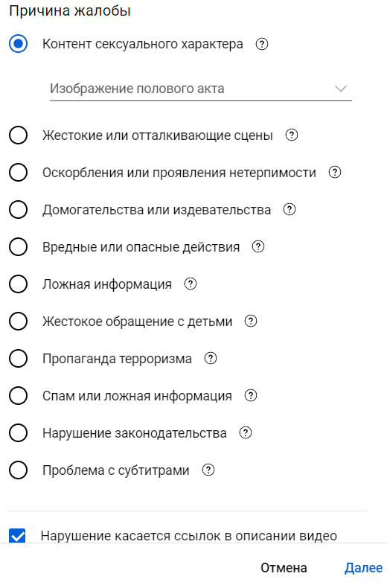387x588 pixels.
Task: Choose Домогательства или издевательства option label
Action: [x=156, y=210]
